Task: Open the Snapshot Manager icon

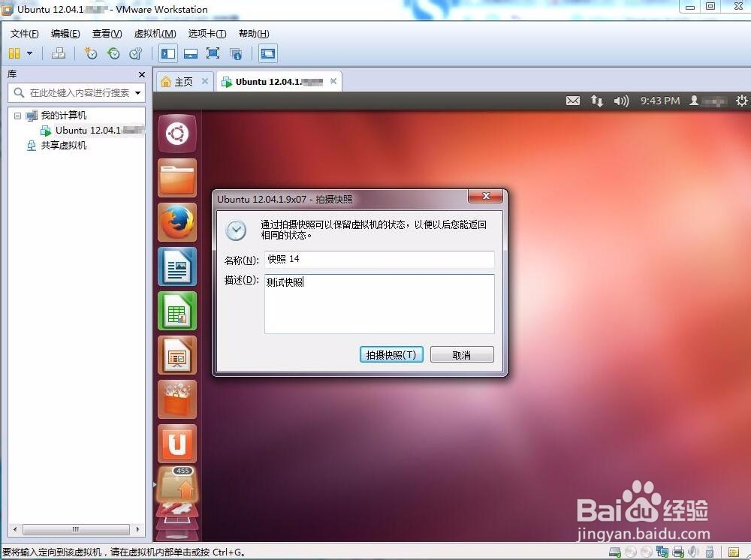Action: click(136, 53)
